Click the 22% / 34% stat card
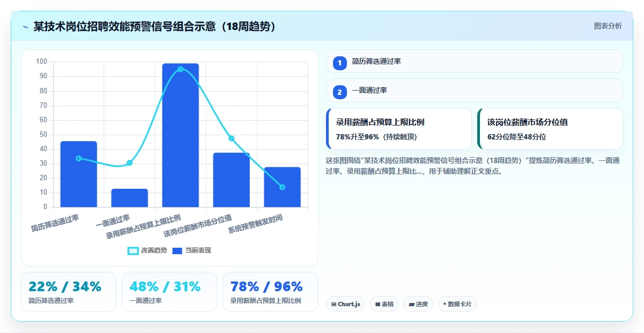644x333 pixels. [69, 292]
